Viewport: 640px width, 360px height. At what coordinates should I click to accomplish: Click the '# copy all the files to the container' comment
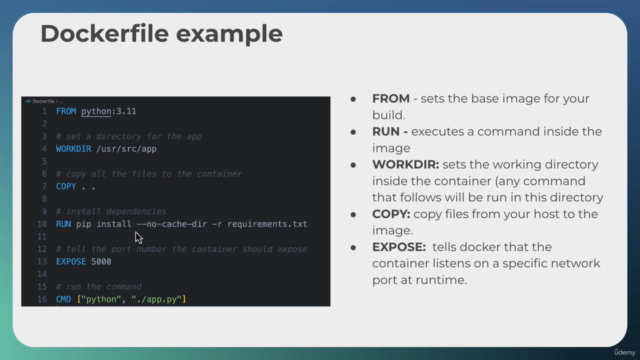pos(149,174)
